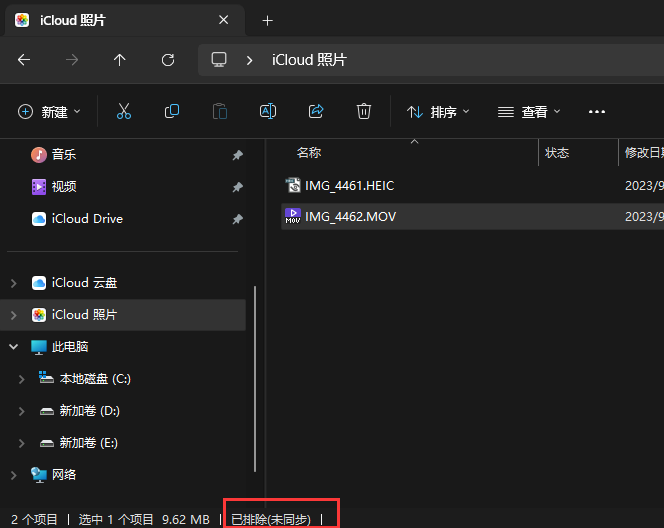This screenshot has height=528, width=664.
Task: Navigate back with the left arrow
Action: 24,60
